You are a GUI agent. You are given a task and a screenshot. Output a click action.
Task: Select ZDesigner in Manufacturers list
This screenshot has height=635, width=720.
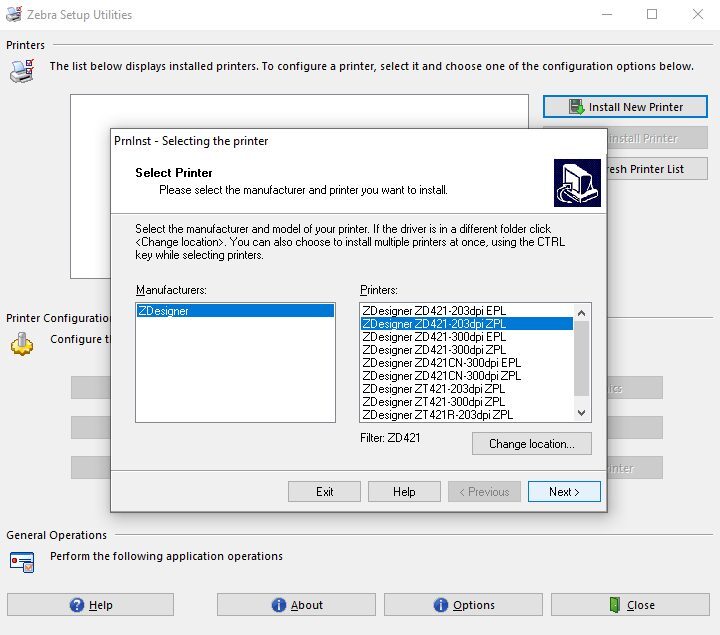pyautogui.click(x=235, y=311)
